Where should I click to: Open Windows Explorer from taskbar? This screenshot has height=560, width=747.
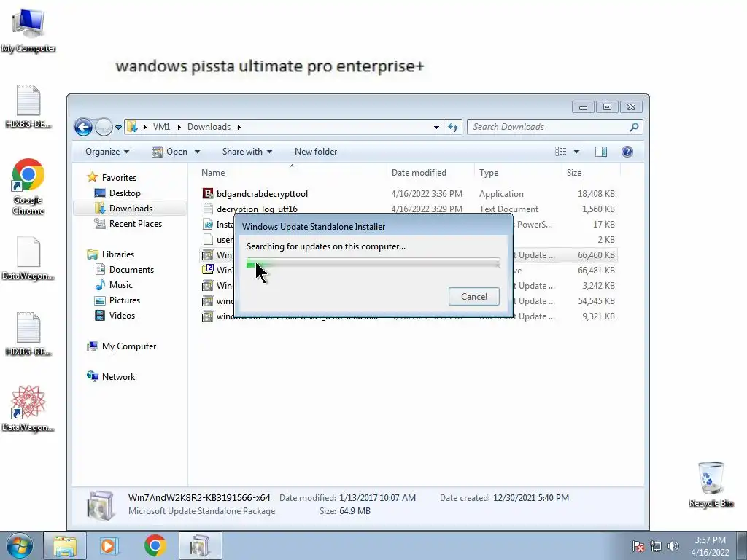click(65, 545)
